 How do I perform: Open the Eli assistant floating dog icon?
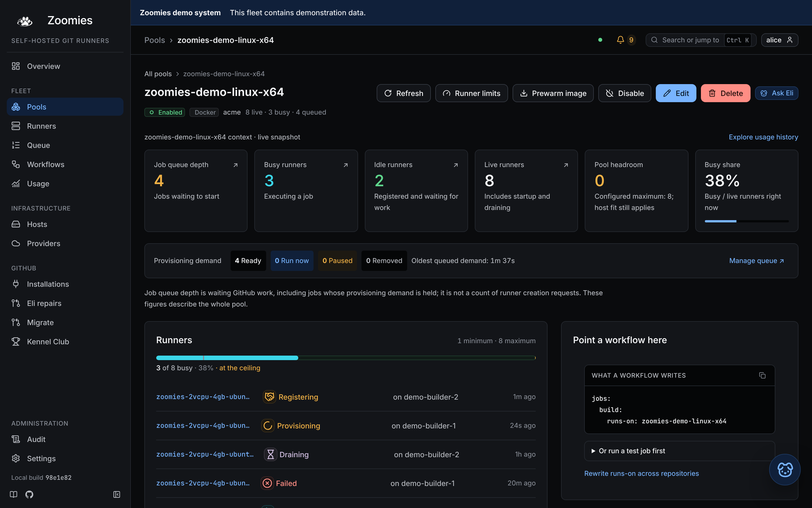click(x=785, y=469)
